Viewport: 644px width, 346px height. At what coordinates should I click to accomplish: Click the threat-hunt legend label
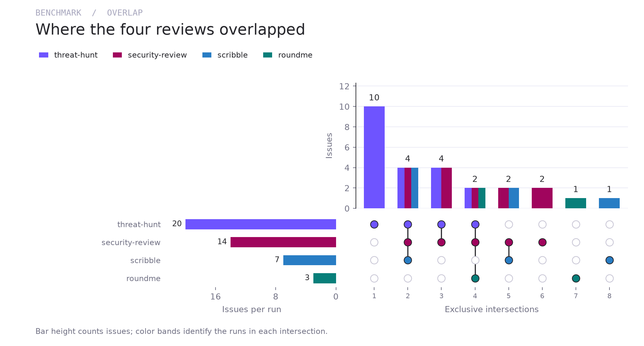pos(76,55)
